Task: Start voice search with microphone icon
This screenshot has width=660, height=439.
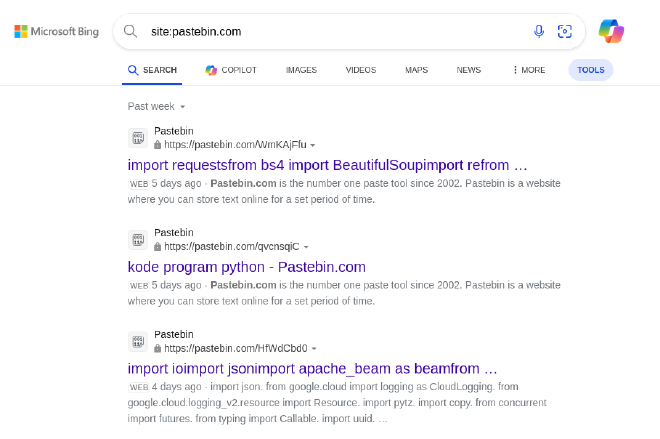Action: tap(539, 31)
